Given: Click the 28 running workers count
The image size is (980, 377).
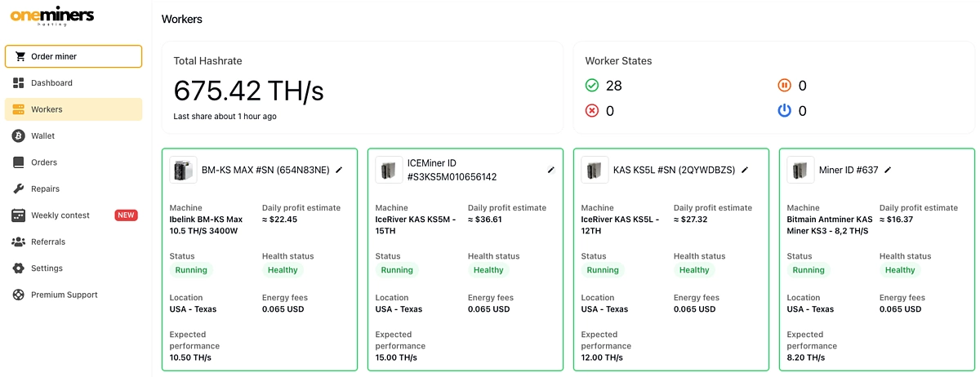Looking at the screenshot, I should pyautogui.click(x=614, y=86).
